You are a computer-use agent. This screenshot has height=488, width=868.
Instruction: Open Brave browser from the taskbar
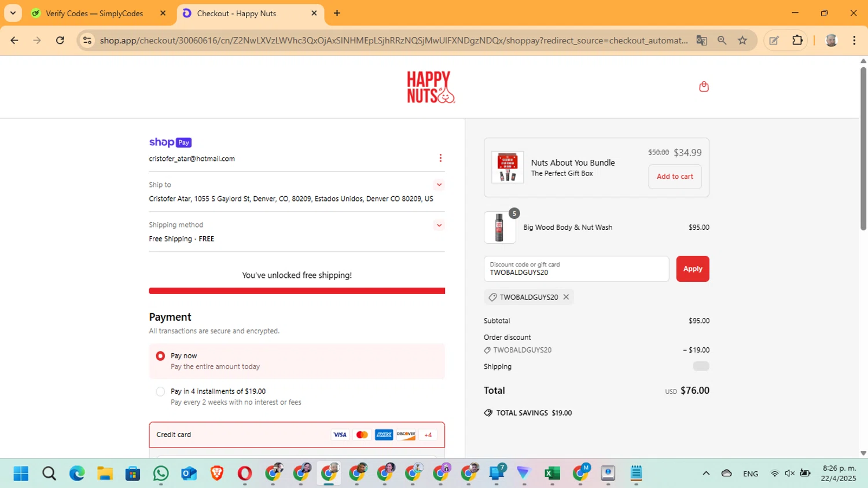(217, 474)
